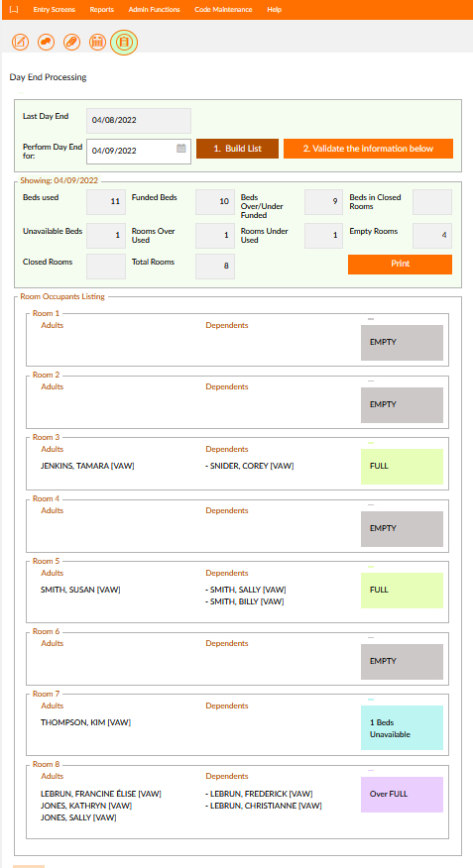Click the Unavailable Beds value field
The image size is (473, 868).
pos(106,235)
